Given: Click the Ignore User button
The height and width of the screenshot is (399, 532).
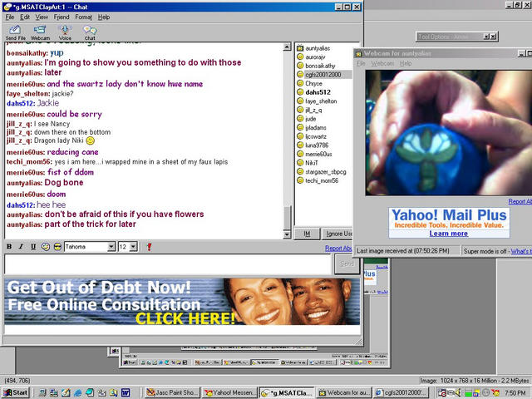Looking at the screenshot, I should (337, 234).
